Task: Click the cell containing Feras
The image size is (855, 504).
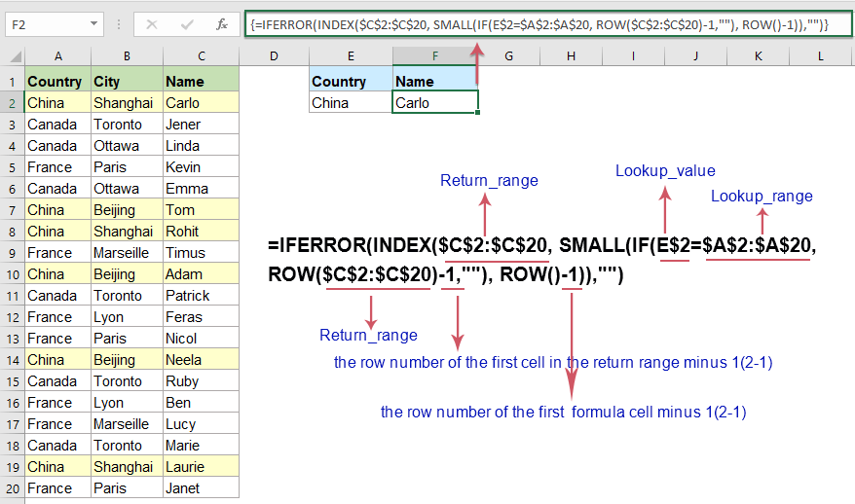Action: (202, 317)
